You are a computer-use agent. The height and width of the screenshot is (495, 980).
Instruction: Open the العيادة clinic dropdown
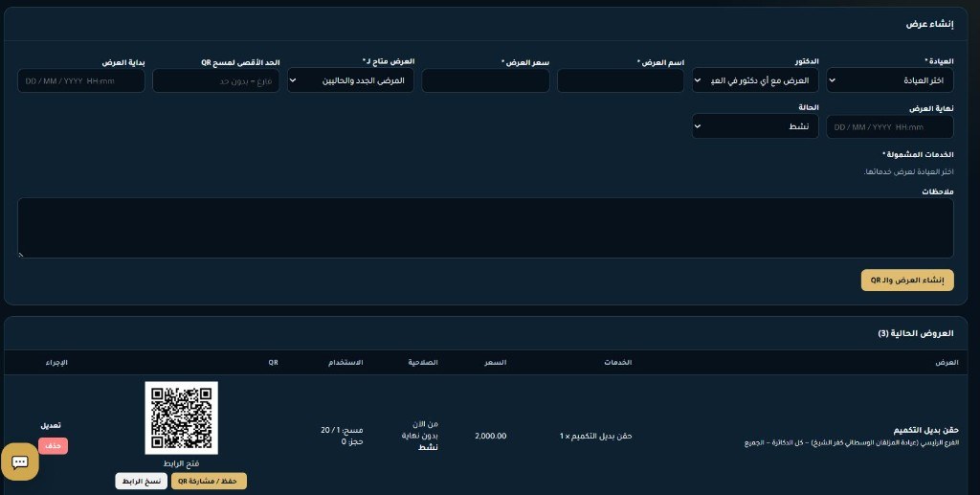[x=890, y=80]
